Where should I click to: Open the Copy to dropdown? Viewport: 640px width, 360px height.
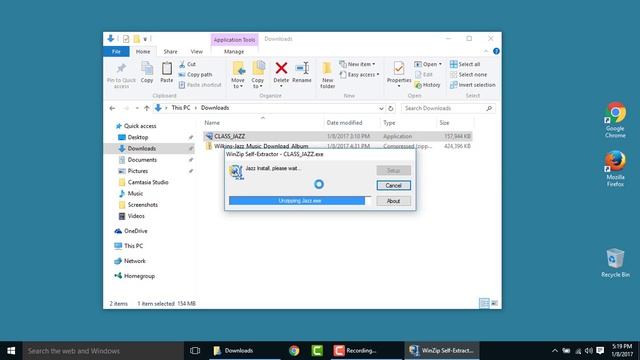click(x=258, y=75)
